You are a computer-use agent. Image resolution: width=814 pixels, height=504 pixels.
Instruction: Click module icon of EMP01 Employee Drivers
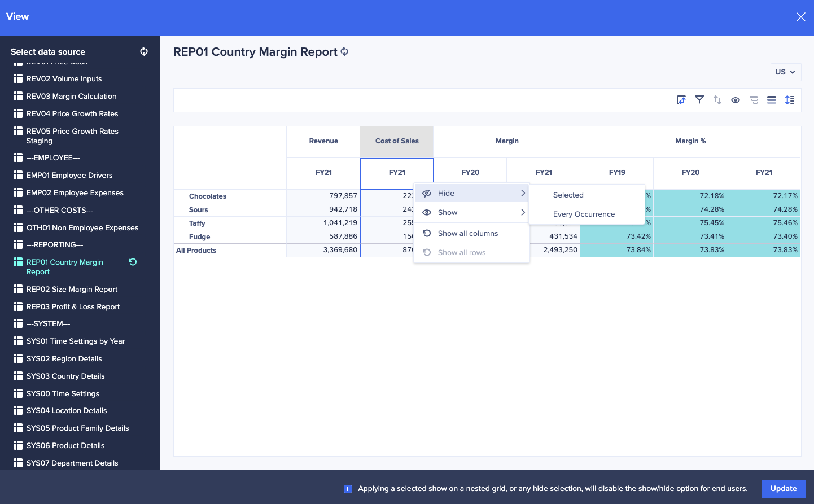(18, 175)
